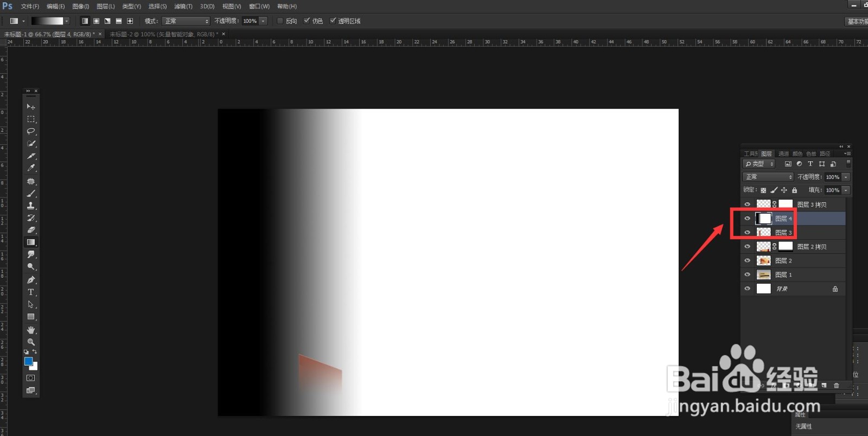
Task: Hide layer 图层 2 拷贝
Action: (748, 247)
